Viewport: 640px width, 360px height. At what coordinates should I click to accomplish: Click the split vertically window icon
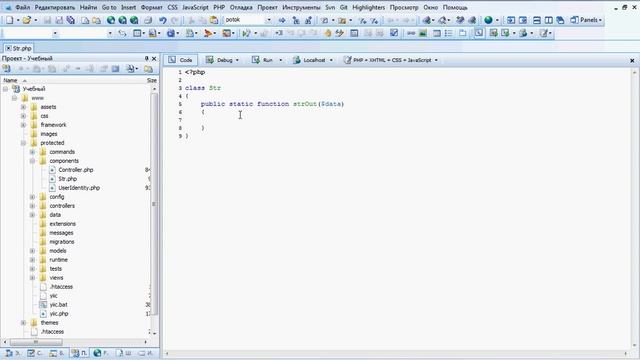tap(549, 20)
